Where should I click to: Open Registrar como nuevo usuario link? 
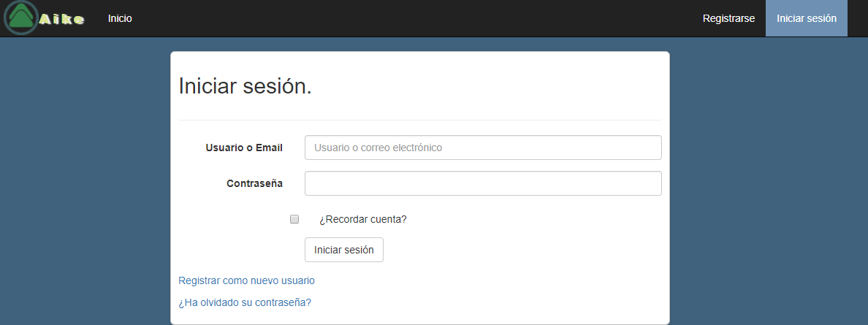click(x=246, y=280)
